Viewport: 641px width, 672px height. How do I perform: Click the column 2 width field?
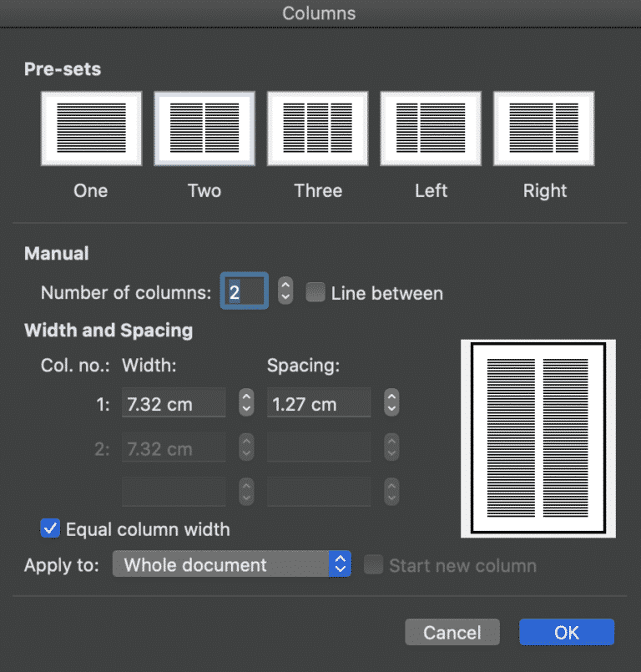(x=174, y=447)
